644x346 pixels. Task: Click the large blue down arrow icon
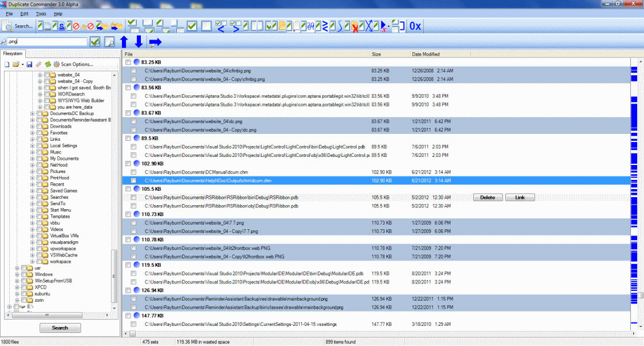139,42
